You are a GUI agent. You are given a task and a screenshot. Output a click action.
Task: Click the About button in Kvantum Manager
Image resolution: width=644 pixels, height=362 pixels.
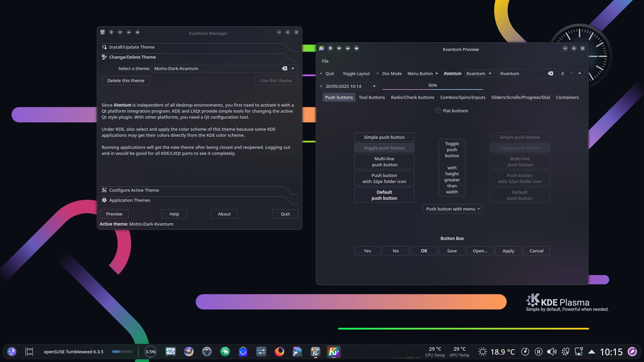coord(224,214)
